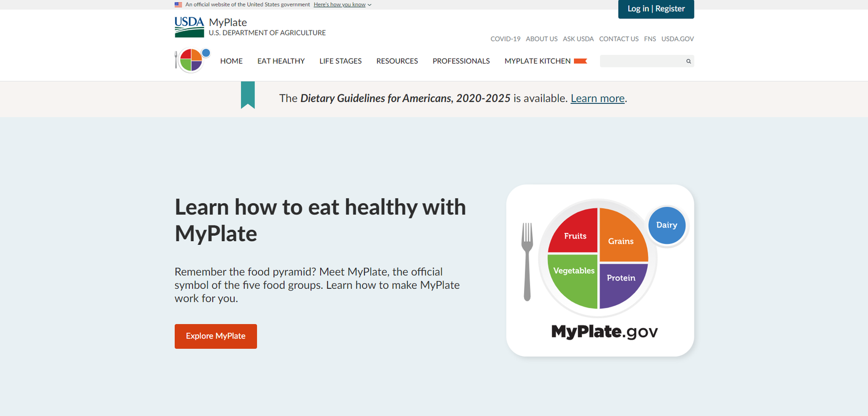Open the COVID-19 link in top nav
868x416 pixels.
[505, 39]
